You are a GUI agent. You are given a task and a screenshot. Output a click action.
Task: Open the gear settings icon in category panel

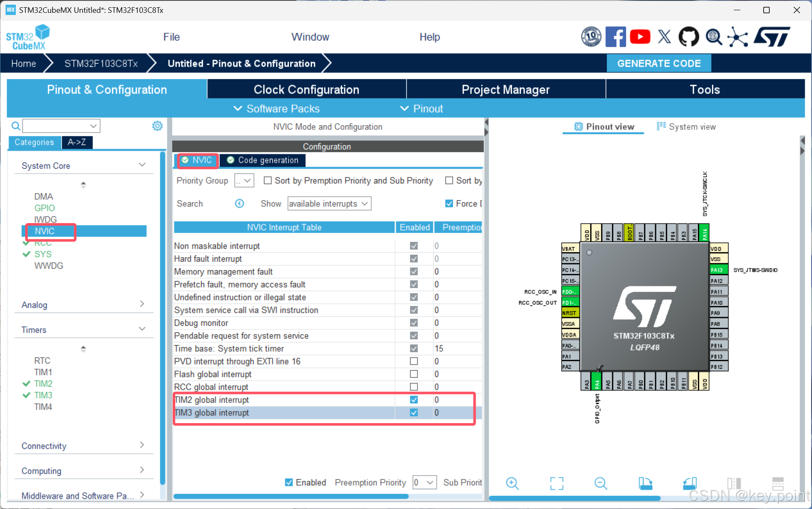pos(157,126)
